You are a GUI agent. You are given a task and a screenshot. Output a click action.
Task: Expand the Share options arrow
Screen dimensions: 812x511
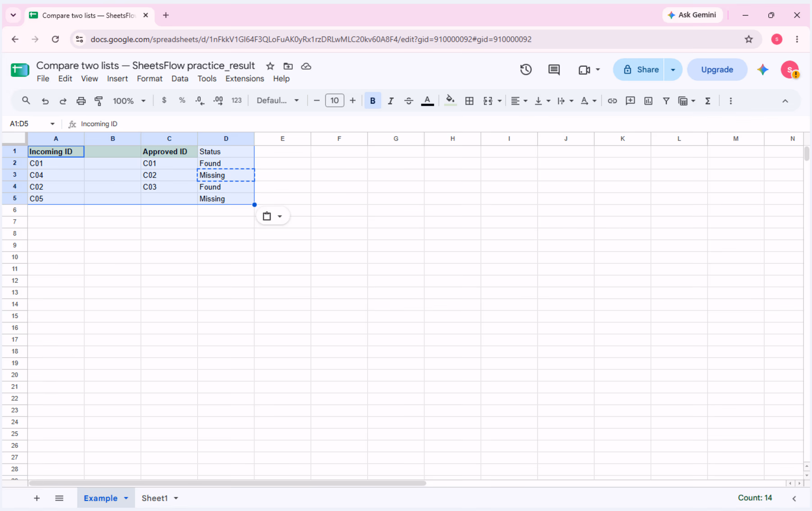[673, 69]
